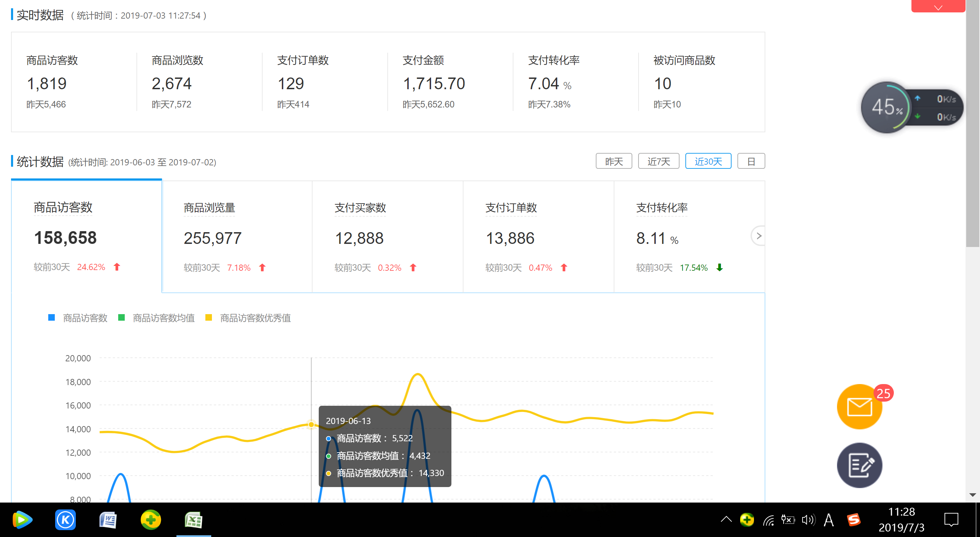This screenshot has height=537, width=980.
Task: Open the orange mail messages icon
Action: pyautogui.click(x=859, y=406)
